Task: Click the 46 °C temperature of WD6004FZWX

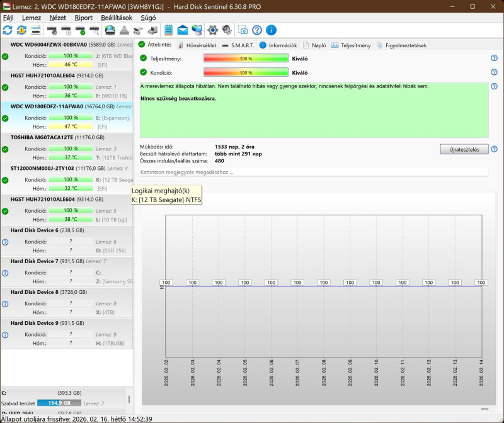Action: [x=71, y=65]
